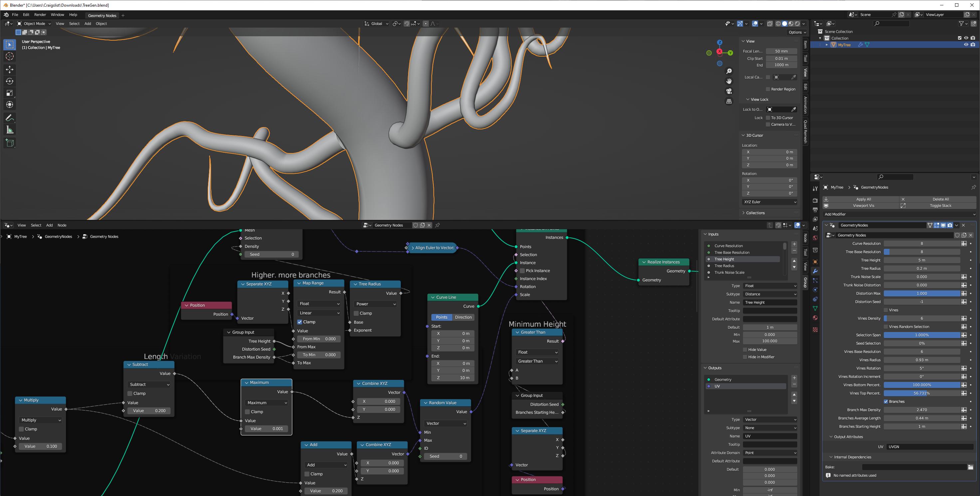Enable Lock To 3D Cursor checkbox
The image size is (980, 496).
click(x=768, y=118)
